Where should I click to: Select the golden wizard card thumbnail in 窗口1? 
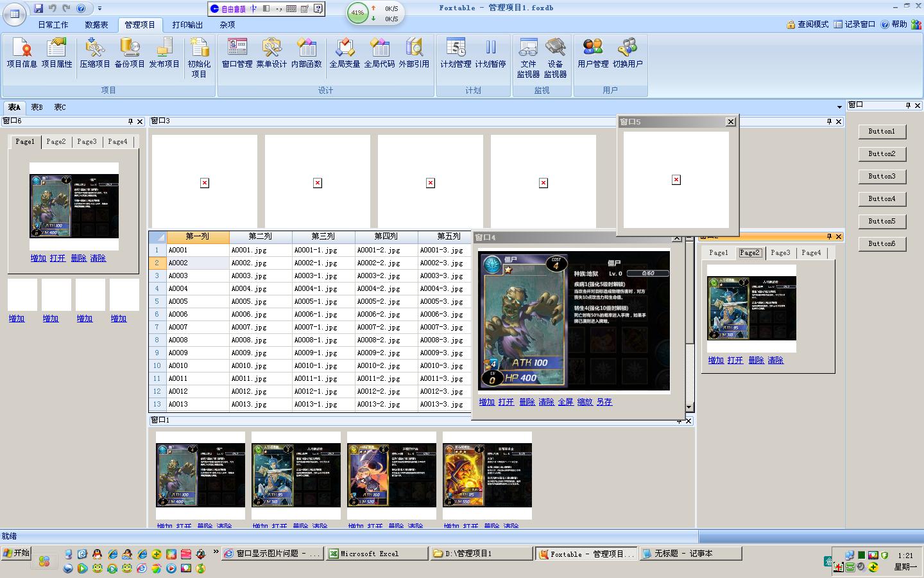[487, 475]
